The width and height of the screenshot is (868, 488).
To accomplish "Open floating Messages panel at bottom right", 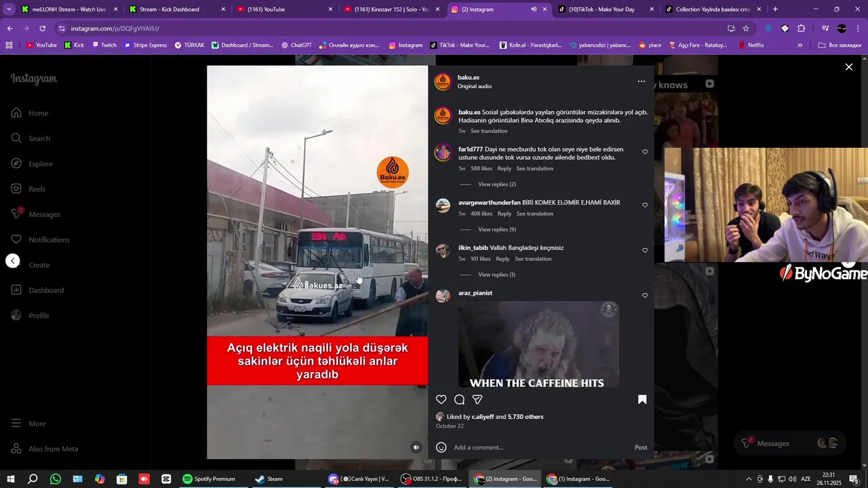I will pos(789,443).
